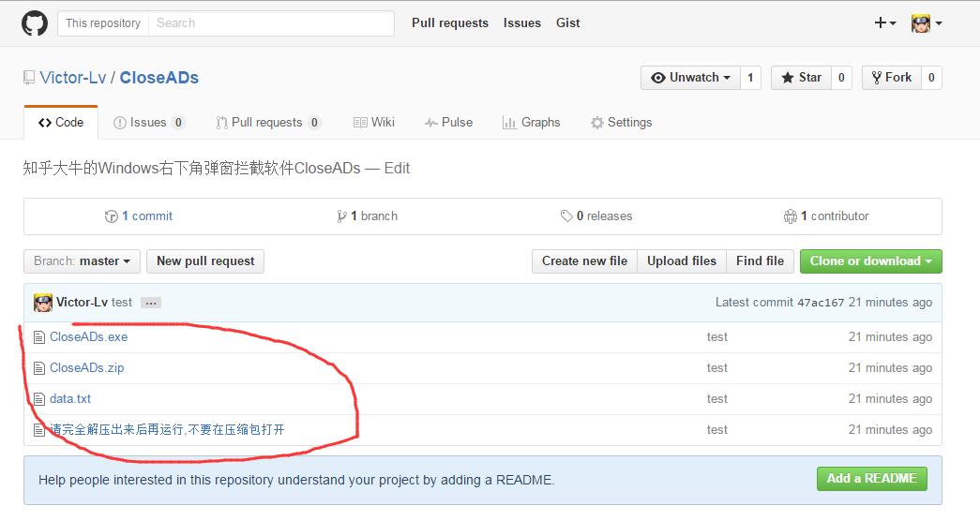980x521 pixels.
Task: Open the stargazers count beside Star
Action: pyautogui.click(x=841, y=78)
